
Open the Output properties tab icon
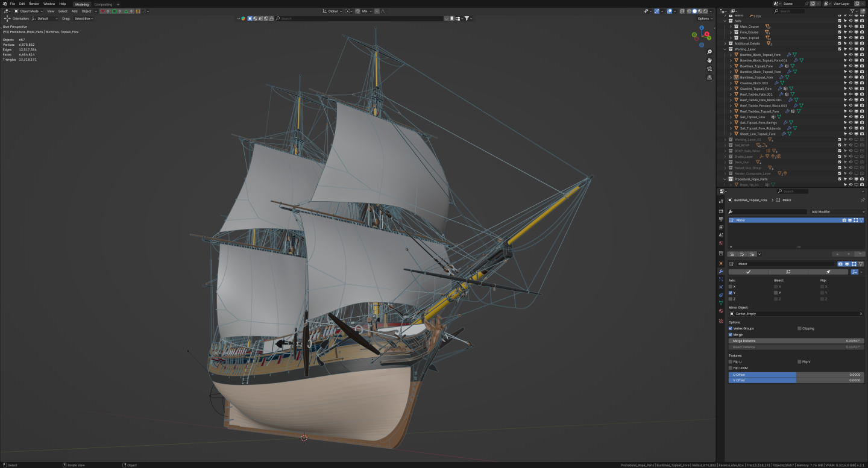point(721,219)
